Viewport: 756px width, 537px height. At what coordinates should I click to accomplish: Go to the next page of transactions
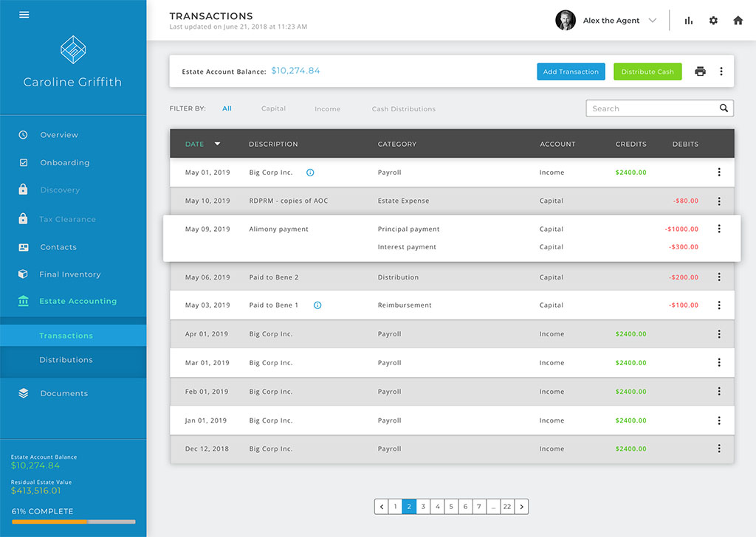click(522, 507)
